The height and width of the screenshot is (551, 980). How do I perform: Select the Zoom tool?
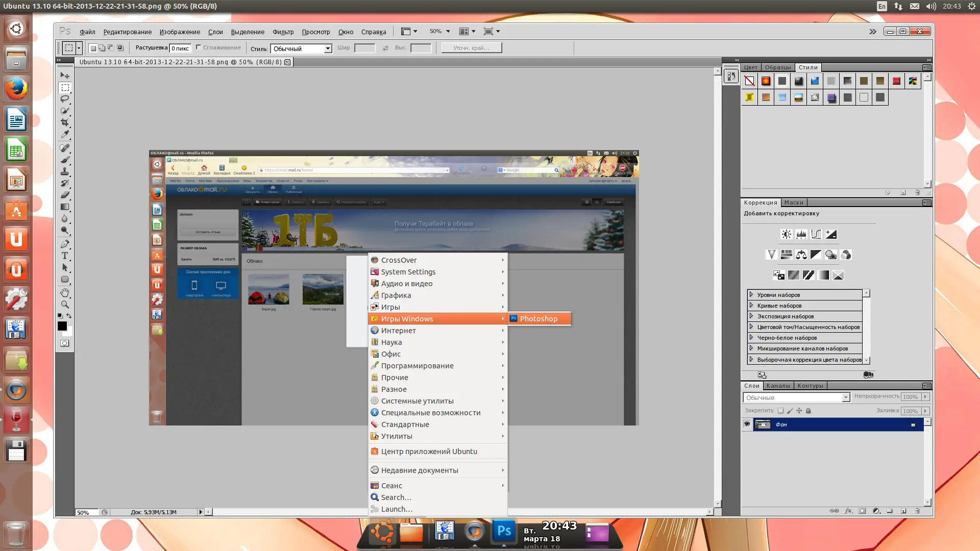click(65, 305)
